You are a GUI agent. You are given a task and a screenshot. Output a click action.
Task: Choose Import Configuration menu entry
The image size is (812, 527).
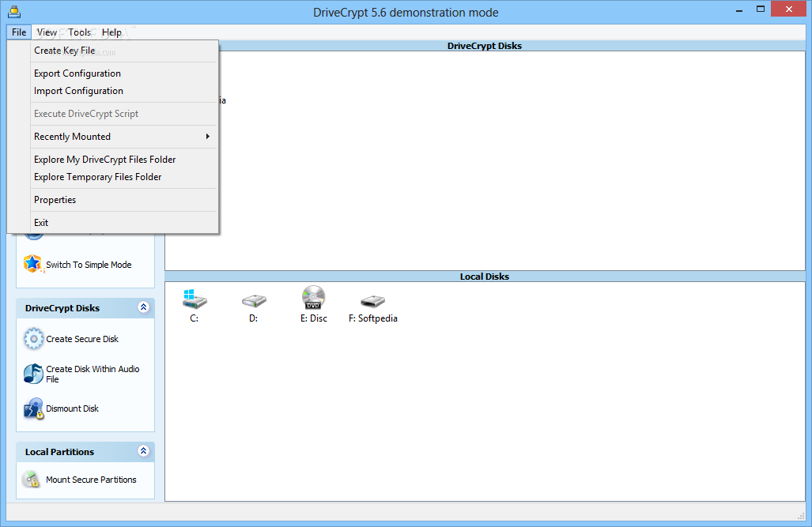124,91
